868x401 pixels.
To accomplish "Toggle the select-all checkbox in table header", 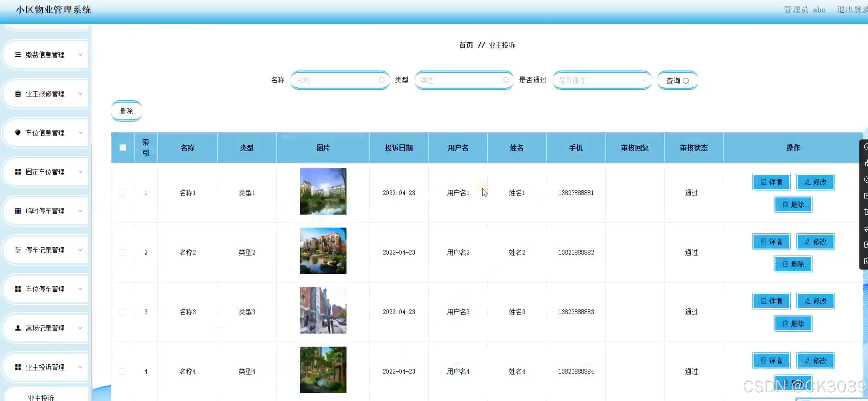I will pos(123,148).
